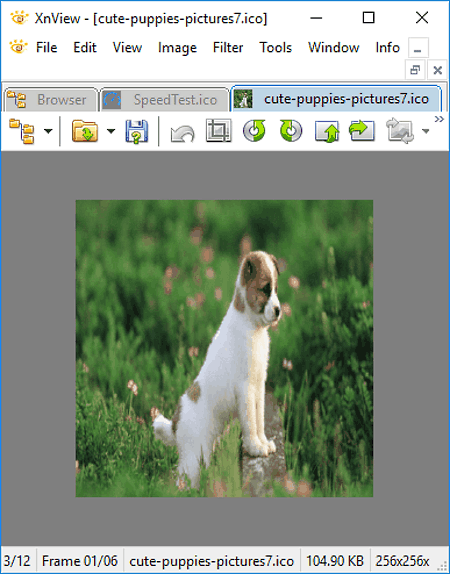Switch to the Browser tab

[x=51, y=100]
